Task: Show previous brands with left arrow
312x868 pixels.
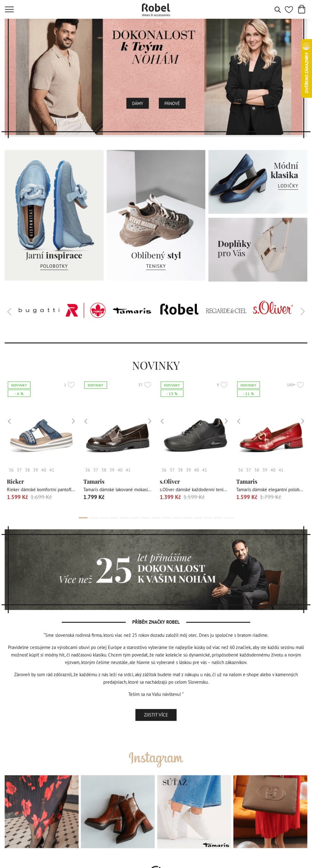Action: coord(10,311)
